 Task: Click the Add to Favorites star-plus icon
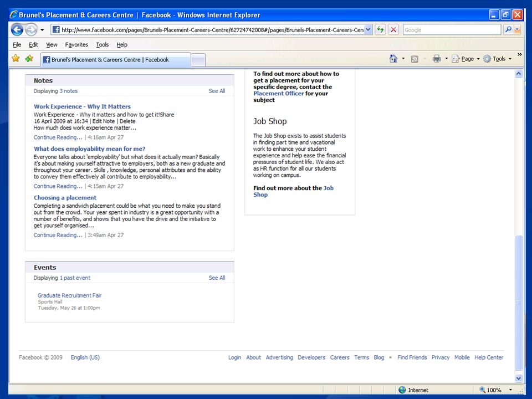(29, 58)
